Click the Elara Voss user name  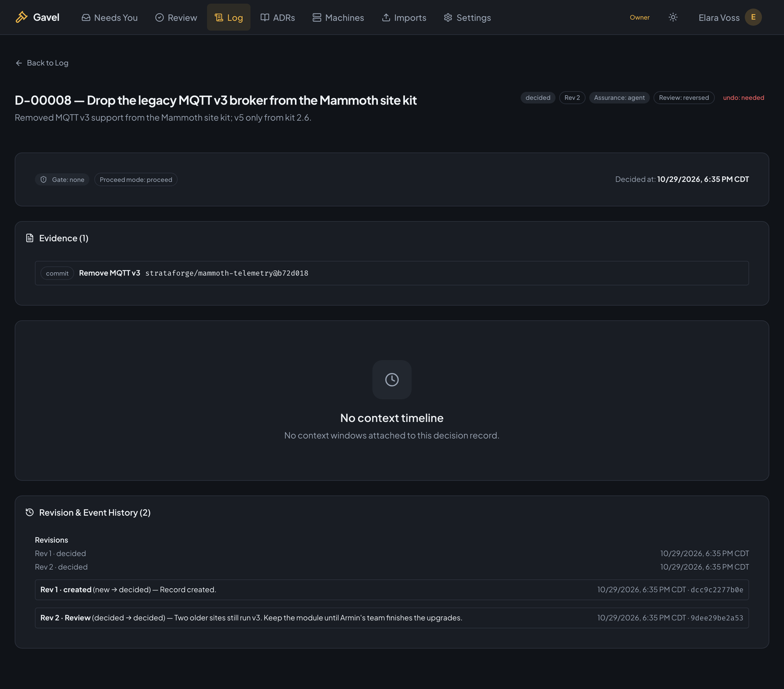click(719, 17)
